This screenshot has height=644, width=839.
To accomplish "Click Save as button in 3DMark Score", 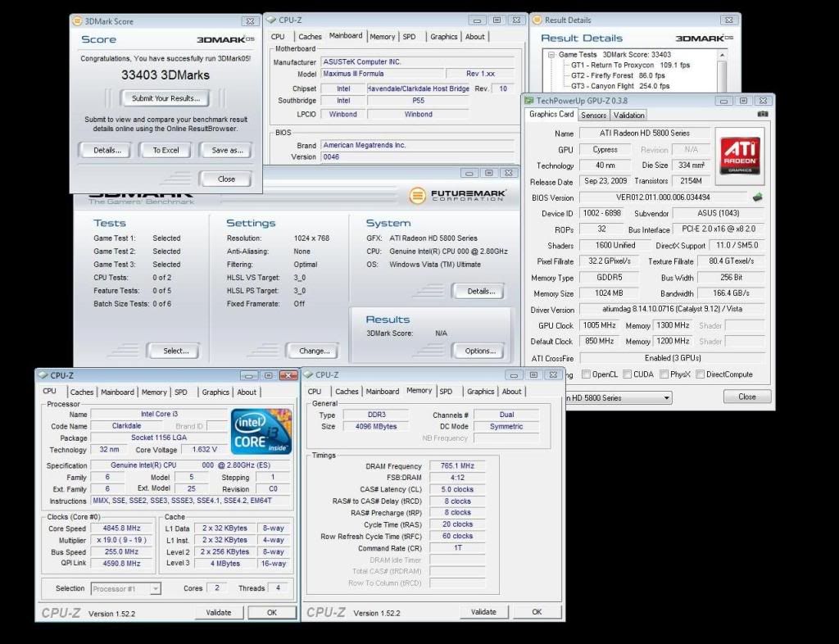I will pos(227,150).
